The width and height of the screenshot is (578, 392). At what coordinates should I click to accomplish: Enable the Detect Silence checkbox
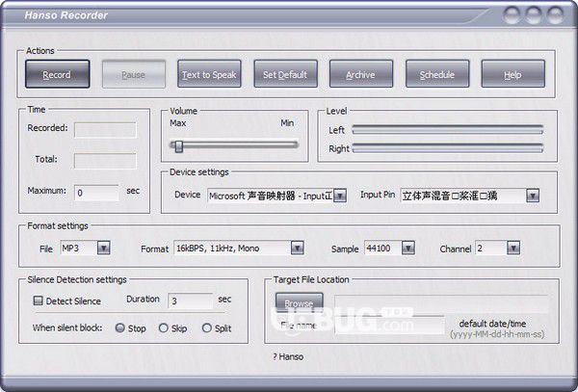[38, 301]
